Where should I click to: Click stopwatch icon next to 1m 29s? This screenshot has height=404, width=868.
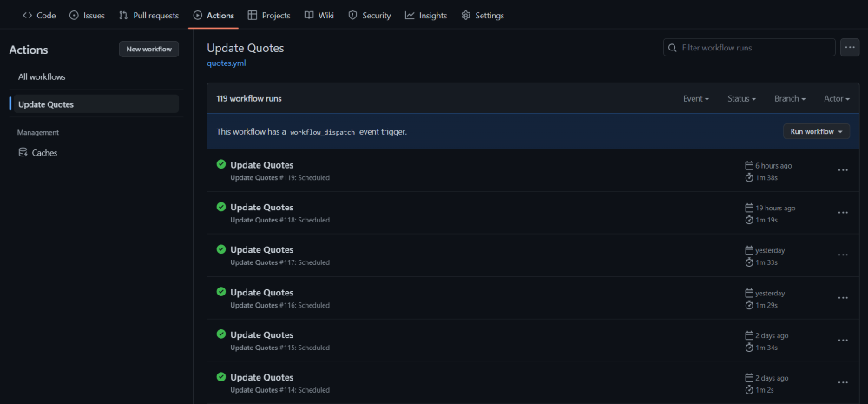pos(750,305)
